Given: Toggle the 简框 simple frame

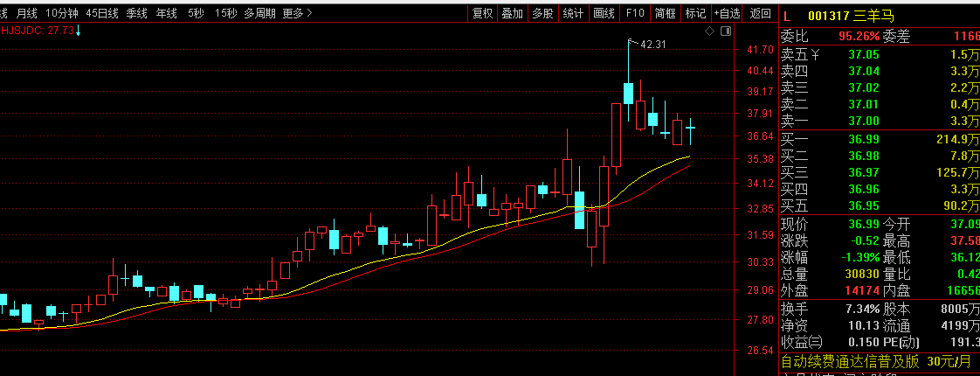Looking at the screenshot, I should point(665,13).
